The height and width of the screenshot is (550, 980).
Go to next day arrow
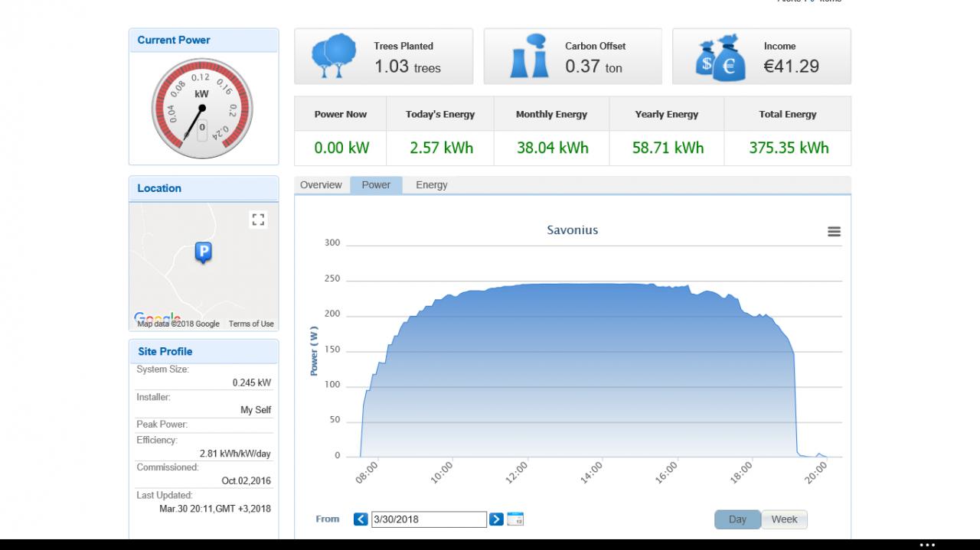[496, 519]
